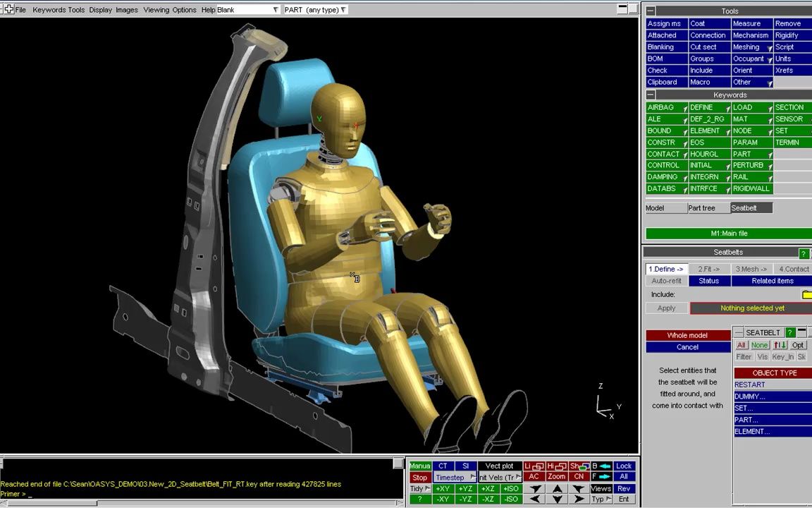Open the PART (any type) dropdown

[316, 10]
